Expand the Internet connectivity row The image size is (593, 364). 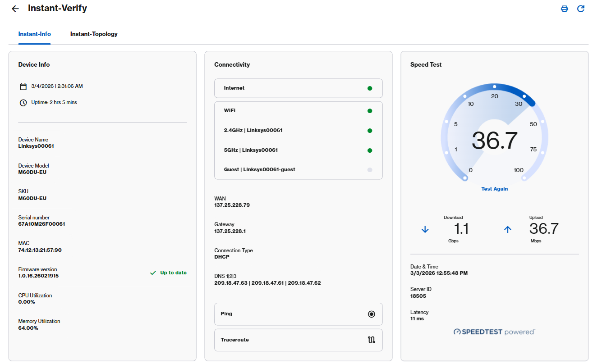click(298, 88)
